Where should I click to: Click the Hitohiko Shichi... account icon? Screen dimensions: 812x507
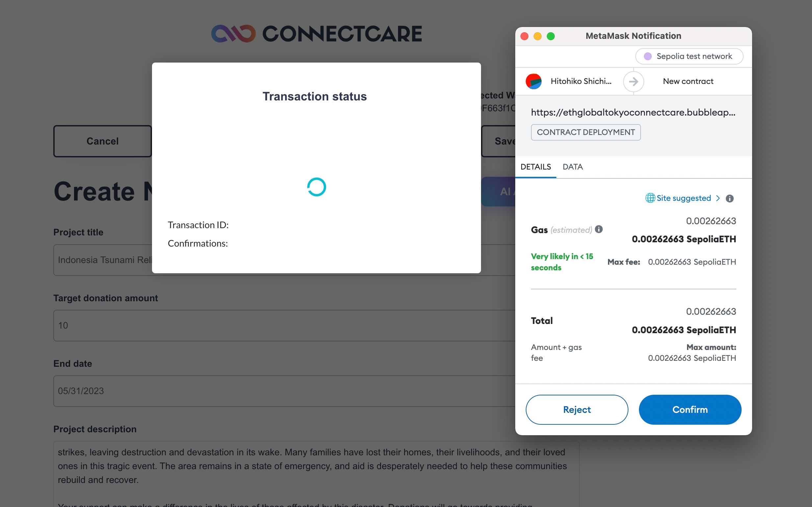tap(535, 81)
